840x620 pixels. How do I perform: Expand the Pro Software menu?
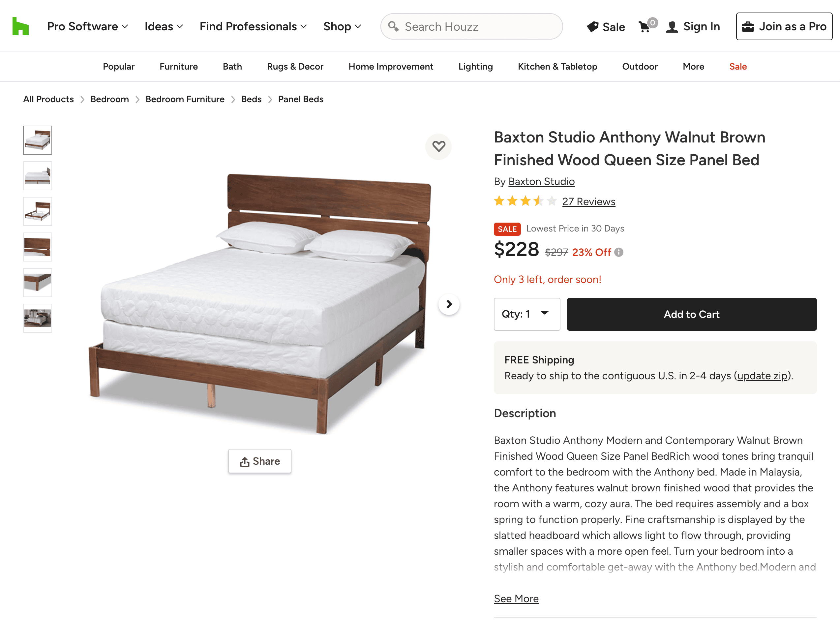pos(87,26)
